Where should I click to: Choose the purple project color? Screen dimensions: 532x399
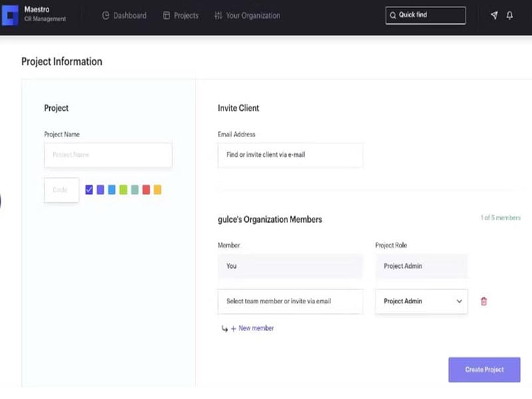[x=100, y=190]
